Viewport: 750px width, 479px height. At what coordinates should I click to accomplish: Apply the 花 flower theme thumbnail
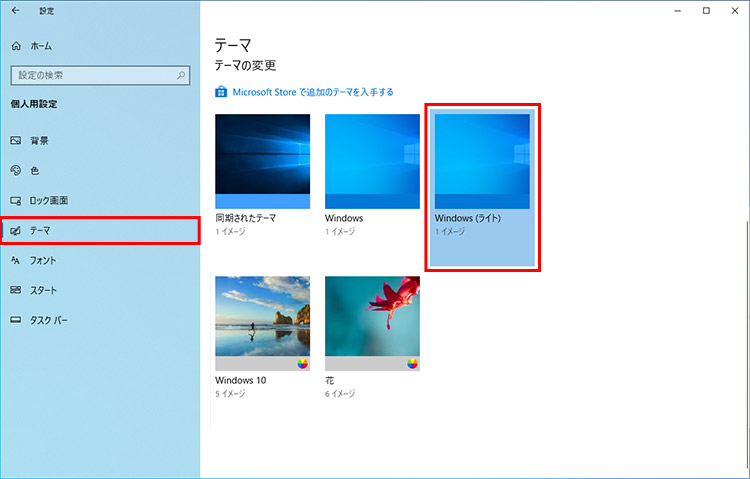tap(372, 323)
